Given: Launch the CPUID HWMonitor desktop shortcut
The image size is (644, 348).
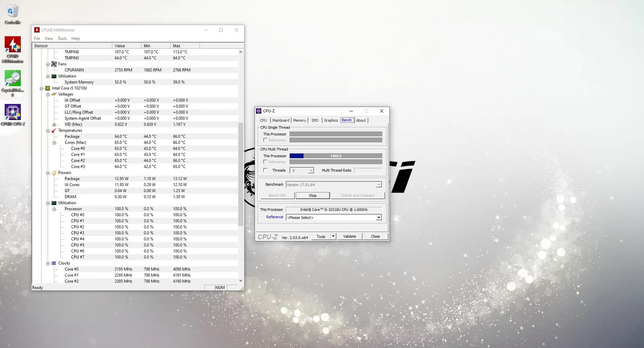Looking at the screenshot, I should pos(12,49).
